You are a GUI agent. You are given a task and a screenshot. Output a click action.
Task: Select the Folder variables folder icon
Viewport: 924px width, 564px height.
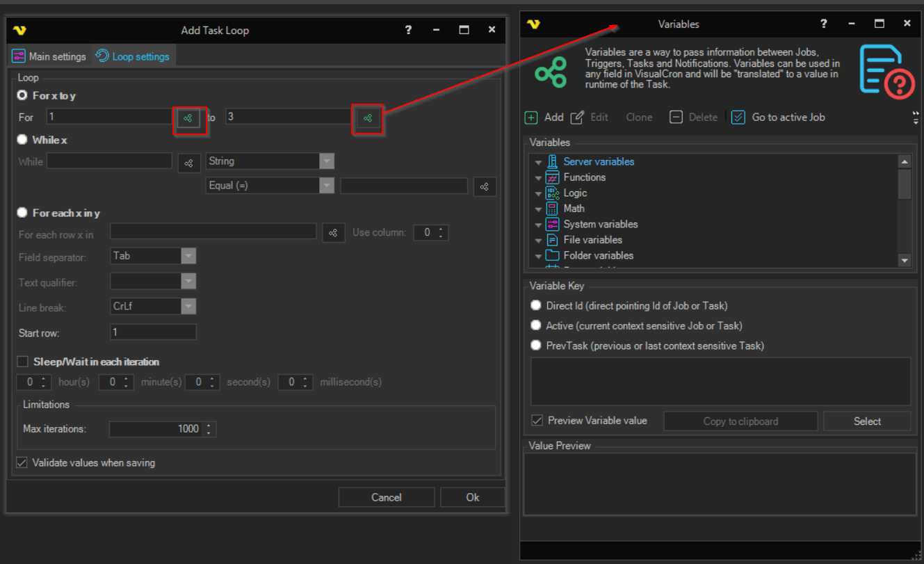553,255
